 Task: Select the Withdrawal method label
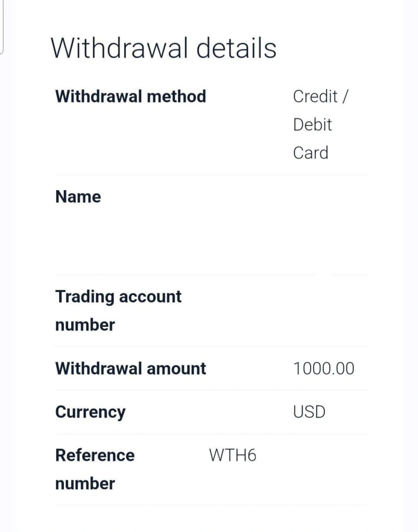[x=130, y=96]
